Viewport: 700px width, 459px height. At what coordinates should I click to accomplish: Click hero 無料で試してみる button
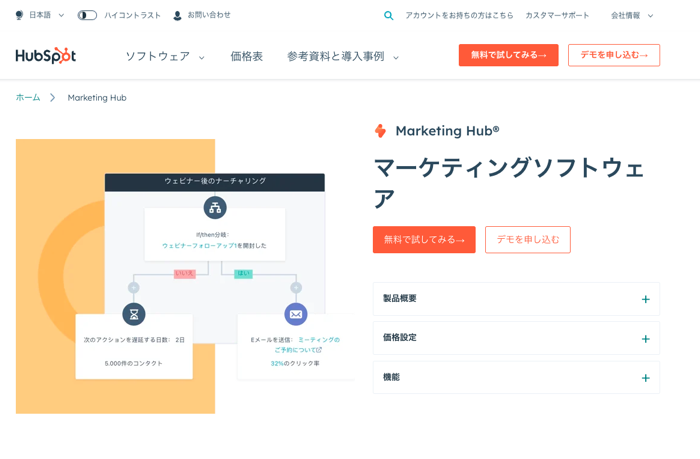point(424,240)
